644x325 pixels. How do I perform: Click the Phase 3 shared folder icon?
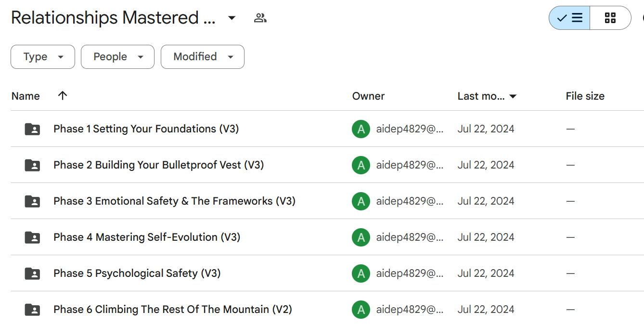pyautogui.click(x=32, y=201)
